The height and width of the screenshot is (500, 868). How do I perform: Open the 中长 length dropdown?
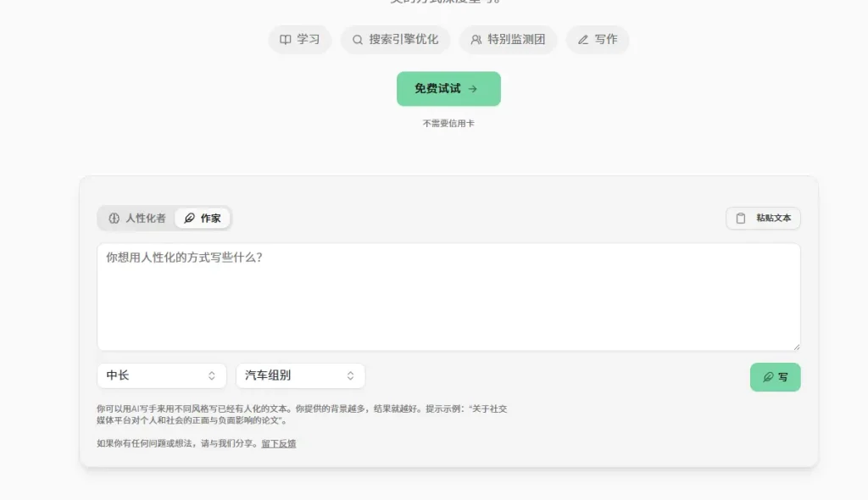point(161,375)
